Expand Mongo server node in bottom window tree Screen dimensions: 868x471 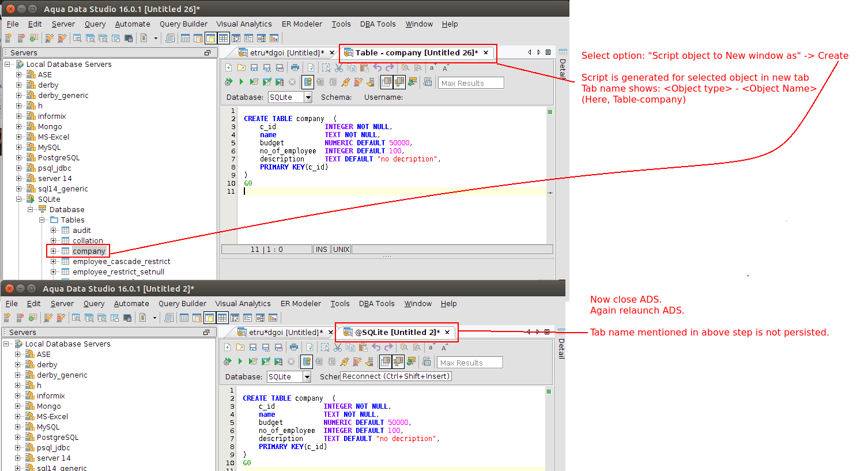tap(18, 406)
